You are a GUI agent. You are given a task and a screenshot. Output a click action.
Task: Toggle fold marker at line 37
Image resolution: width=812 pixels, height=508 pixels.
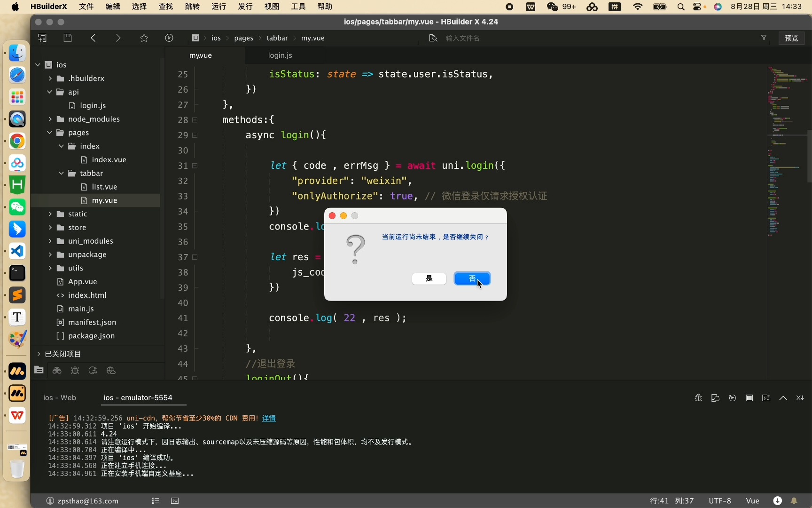tap(195, 257)
